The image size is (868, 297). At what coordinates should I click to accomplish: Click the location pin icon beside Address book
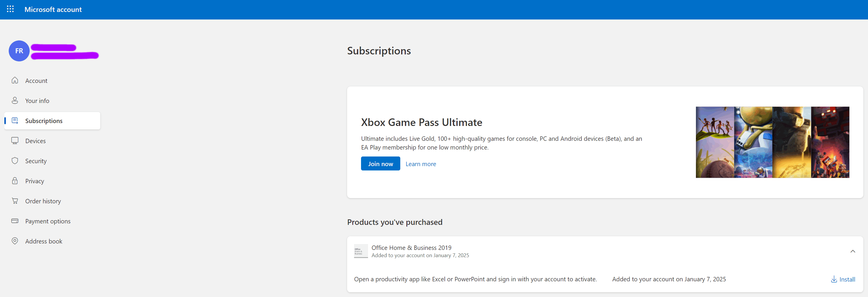click(x=15, y=241)
